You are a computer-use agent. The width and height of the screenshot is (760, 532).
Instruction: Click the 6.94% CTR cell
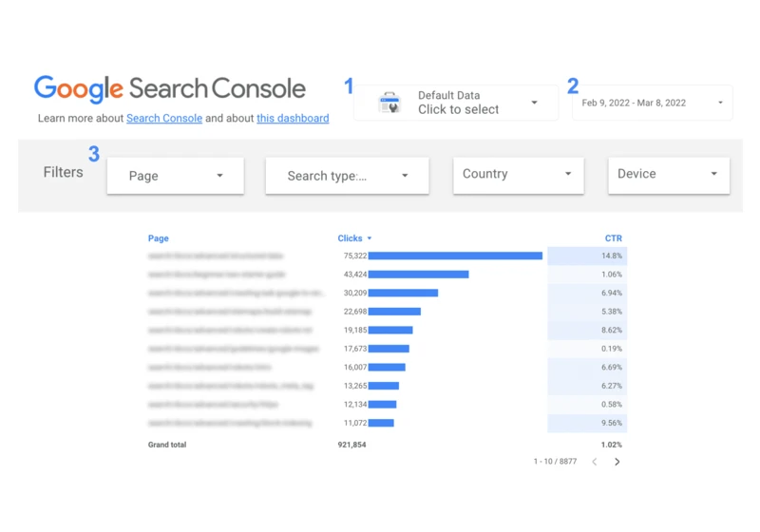[587, 293]
